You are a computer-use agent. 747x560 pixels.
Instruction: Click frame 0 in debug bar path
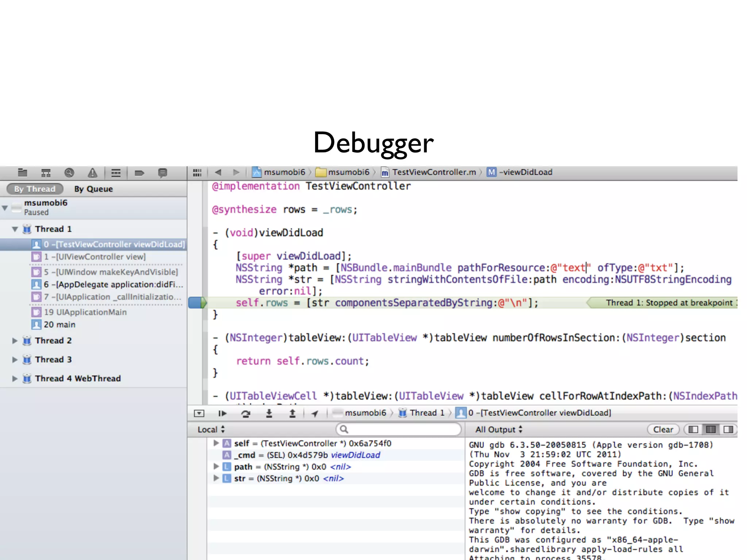click(534, 413)
